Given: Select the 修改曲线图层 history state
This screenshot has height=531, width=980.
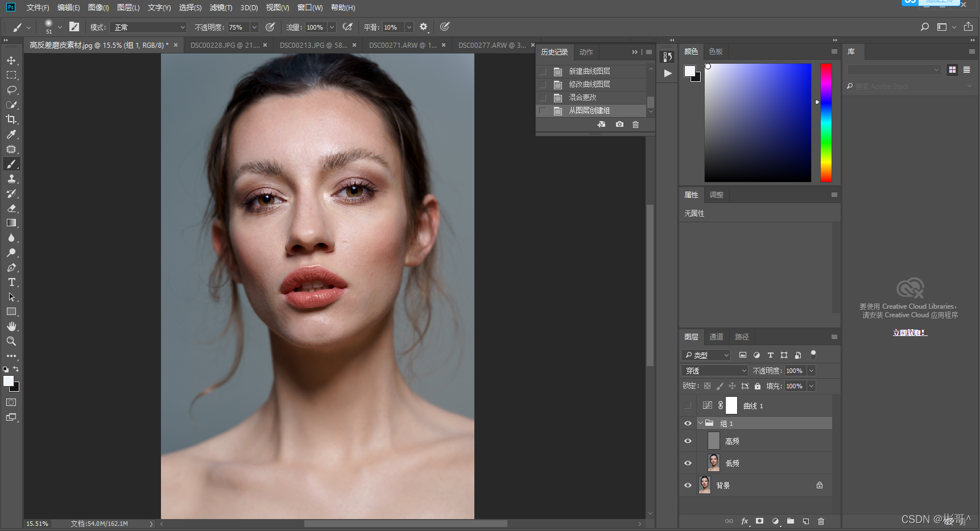Looking at the screenshot, I should click(589, 84).
